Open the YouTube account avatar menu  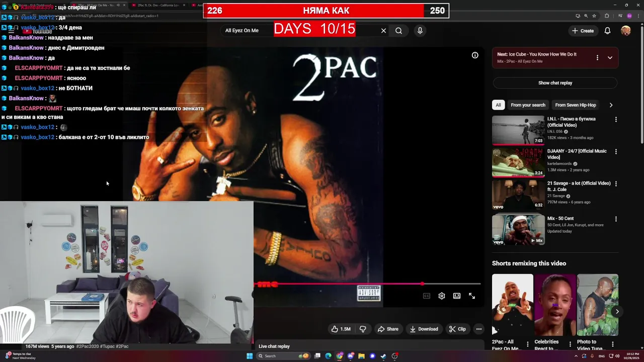(x=625, y=31)
